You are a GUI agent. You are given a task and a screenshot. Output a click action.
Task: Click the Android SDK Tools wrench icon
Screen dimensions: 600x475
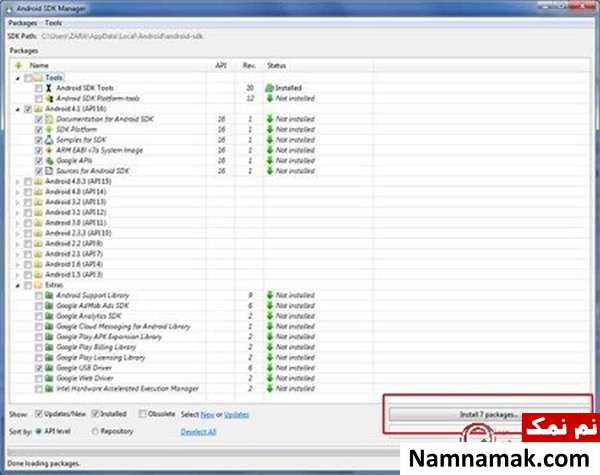(x=49, y=88)
